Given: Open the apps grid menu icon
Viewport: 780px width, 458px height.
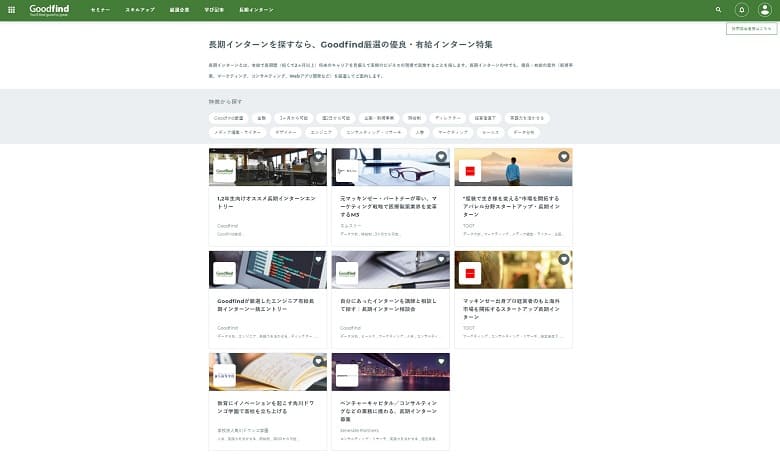Looking at the screenshot, I should pyautogui.click(x=11, y=9).
